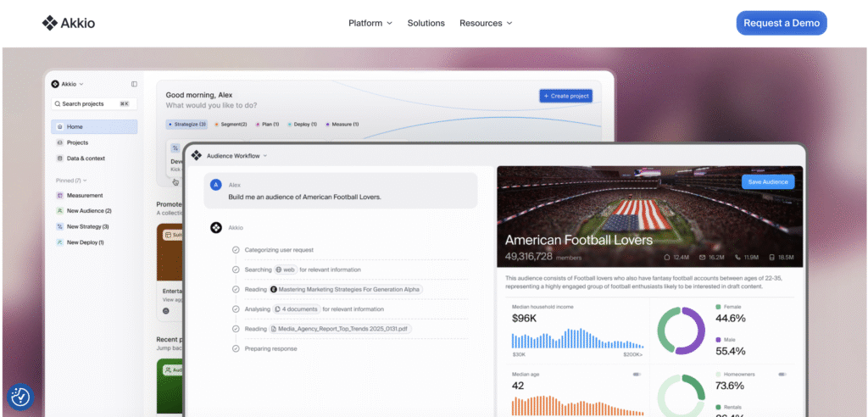
Task: Open the Audience Workflow dropdown
Action: coord(237,156)
